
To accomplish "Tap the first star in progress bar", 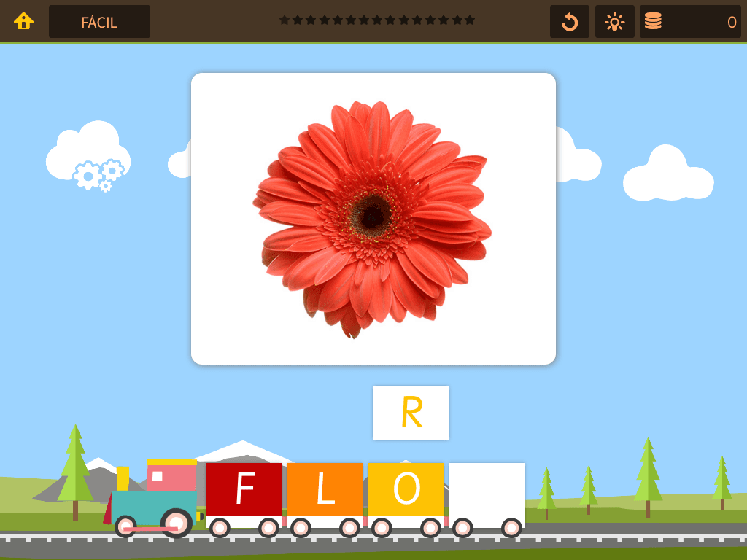I will pyautogui.click(x=285, y=20).
